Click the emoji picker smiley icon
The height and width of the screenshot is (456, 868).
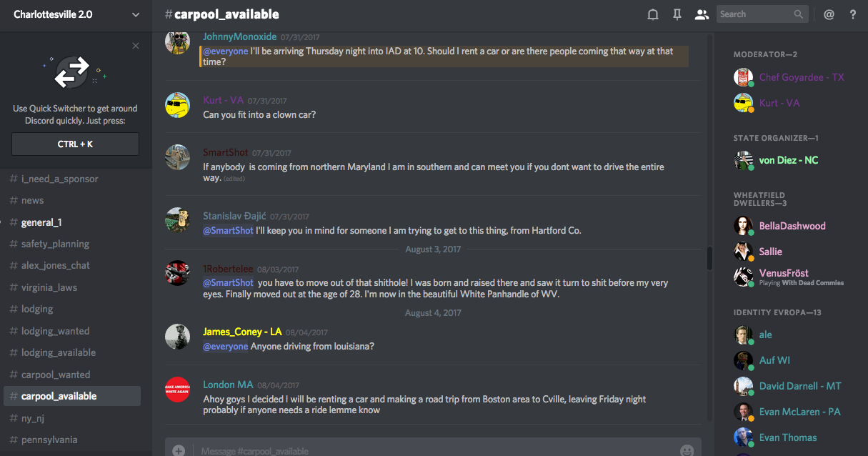tap(687, 450)
